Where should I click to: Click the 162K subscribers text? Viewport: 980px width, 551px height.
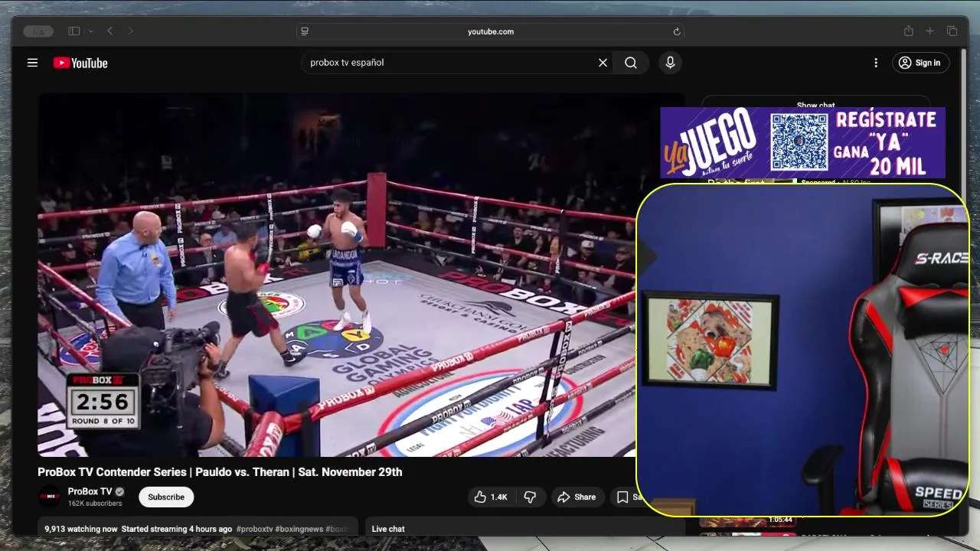pos(95,504)
